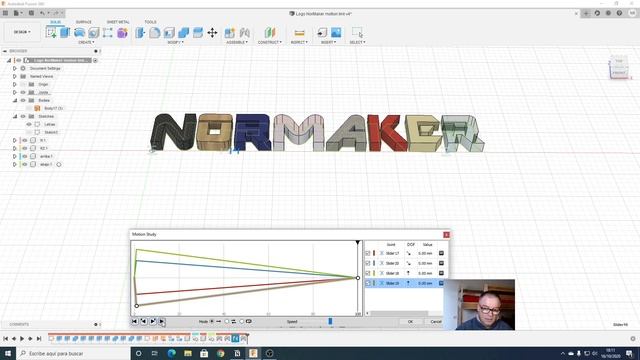Click the Construct plane icon
Image resolution: width=640 pixels, height=360 pixels.
tap(270, 32)
